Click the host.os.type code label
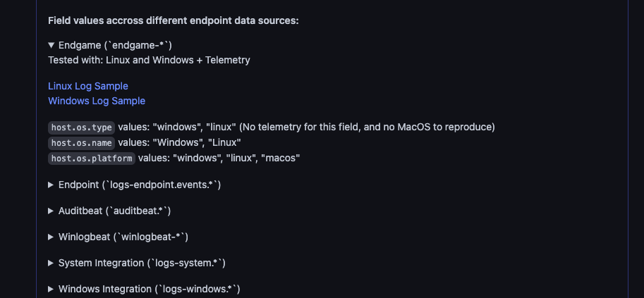 point(81,128)
